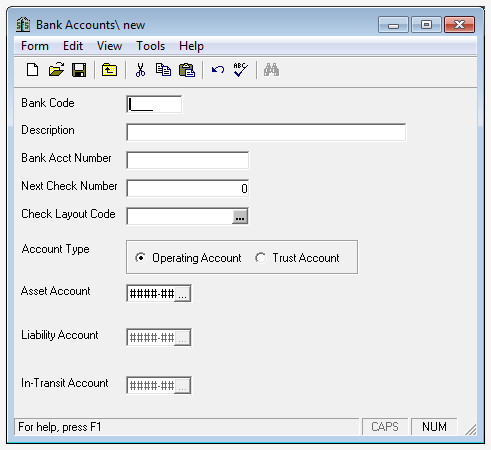Open the Asset Account lookup button

[x=183, y=294]
